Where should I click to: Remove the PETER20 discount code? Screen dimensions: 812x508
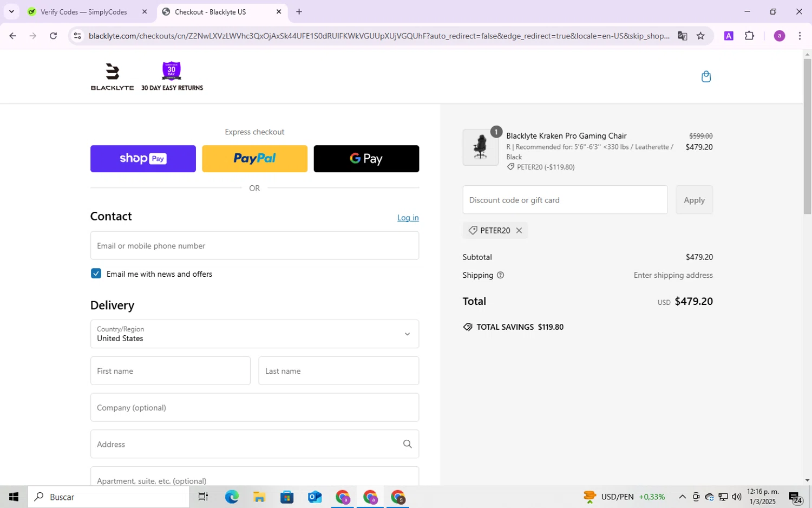click(x=519, y=231)
